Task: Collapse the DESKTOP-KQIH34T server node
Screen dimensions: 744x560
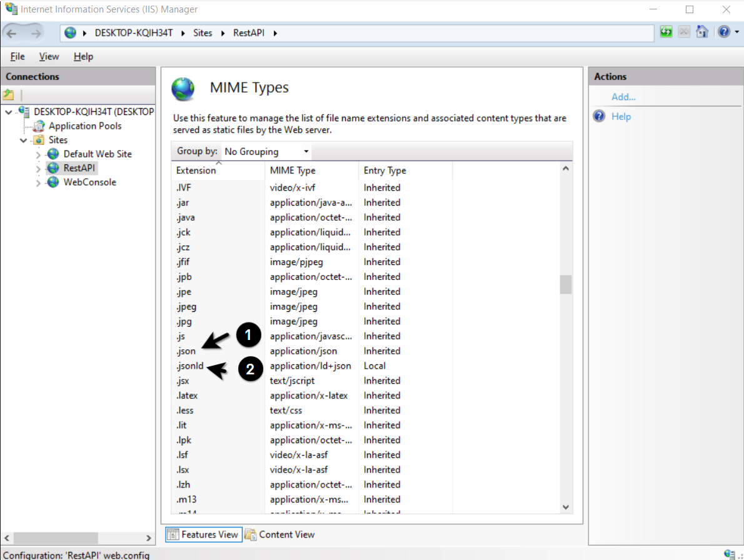Action: pos(9,112)
